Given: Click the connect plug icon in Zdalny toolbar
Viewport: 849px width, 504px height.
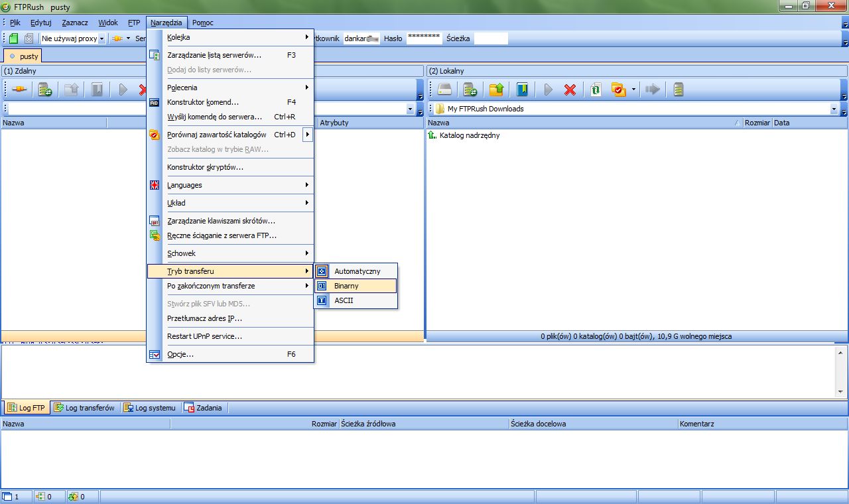Looking at the screenshot, I should (20, 90).
